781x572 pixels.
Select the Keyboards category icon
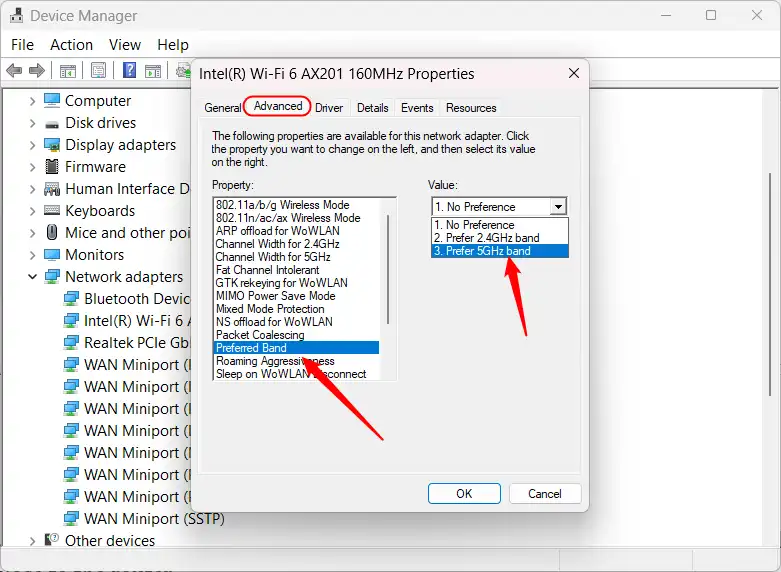[52, 210]
